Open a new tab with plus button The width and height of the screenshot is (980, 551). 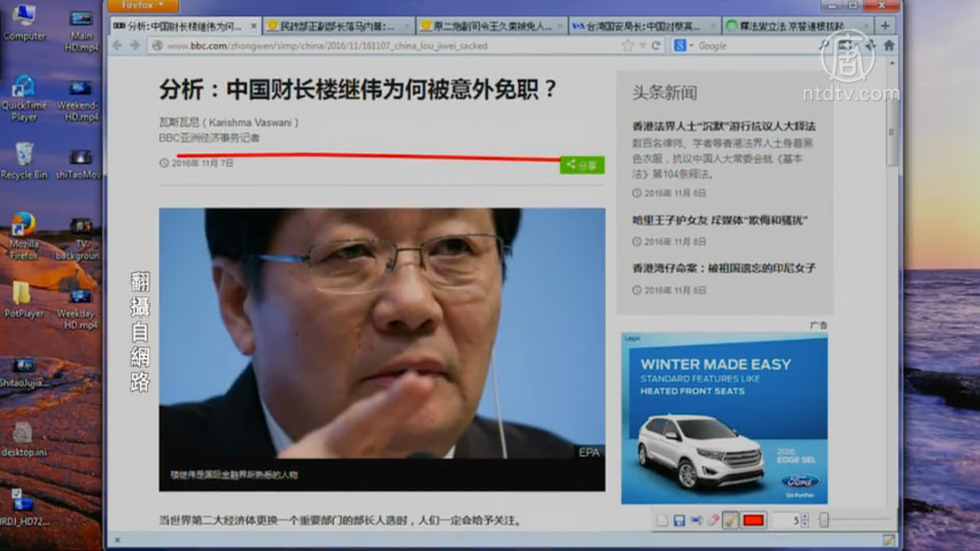point(885,27)
